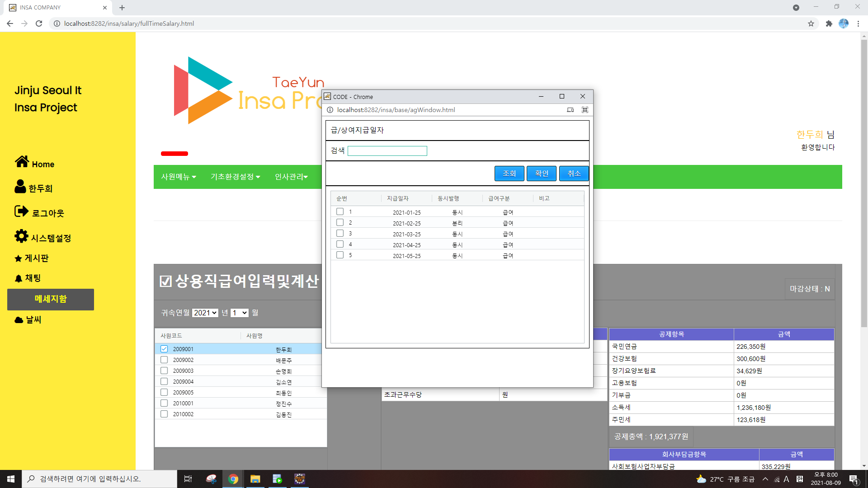This screenshot has width=868, height=488.
Task: Check row 4 dated 2021-04-25
Action: coord(340,244)
